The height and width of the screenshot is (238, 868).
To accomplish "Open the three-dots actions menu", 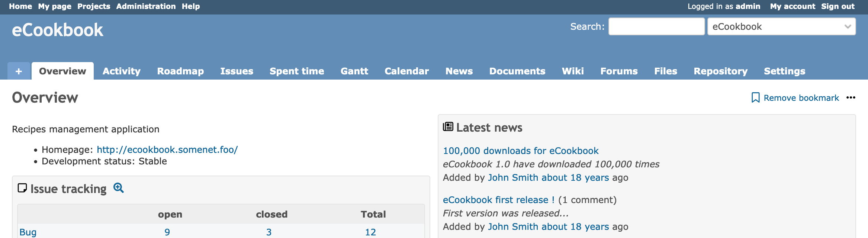I will point(851,98).
